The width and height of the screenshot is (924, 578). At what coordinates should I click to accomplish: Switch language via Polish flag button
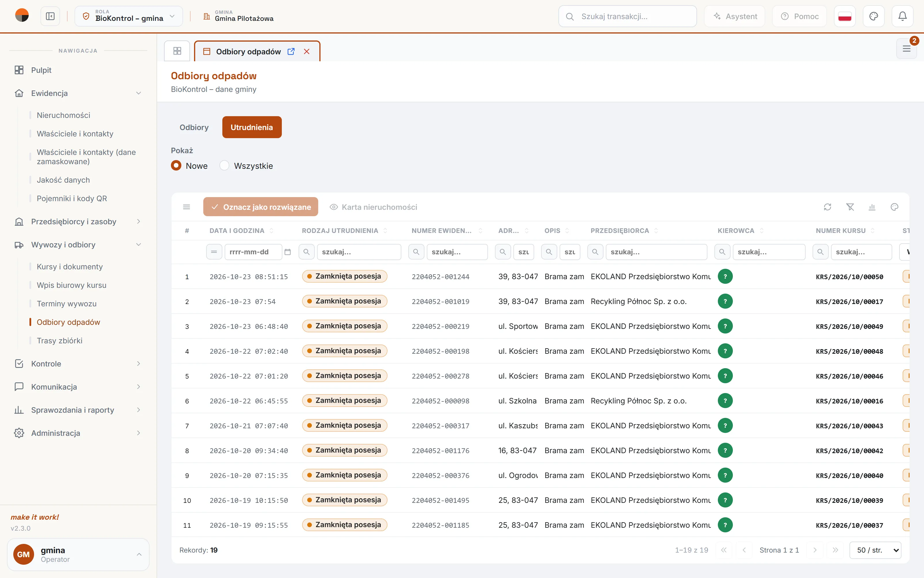(x=845, y=16)
